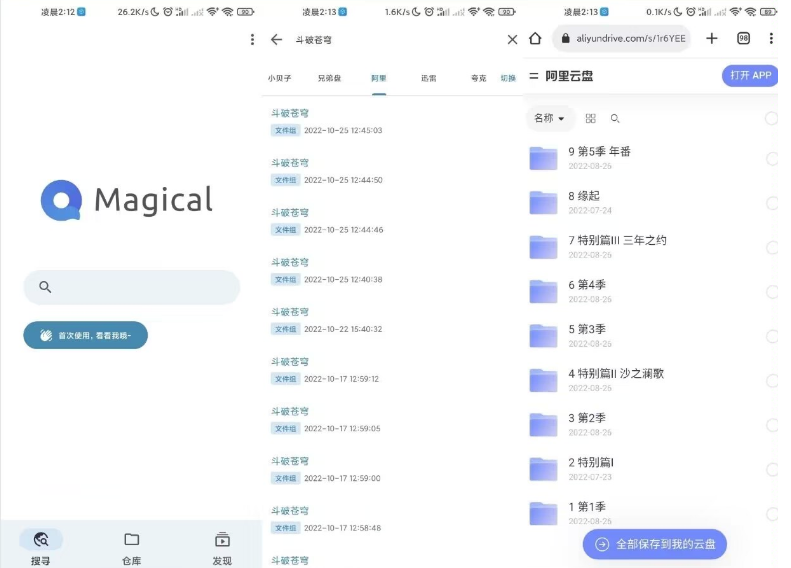The height and width of the screenshot is (568, 791).
Task: Open the tab switcher showing 98
Action: (x=743, y=38)
